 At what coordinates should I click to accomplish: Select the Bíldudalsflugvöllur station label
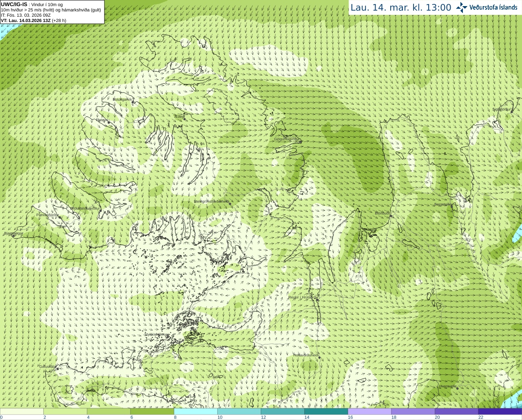(x=85, y=208)
